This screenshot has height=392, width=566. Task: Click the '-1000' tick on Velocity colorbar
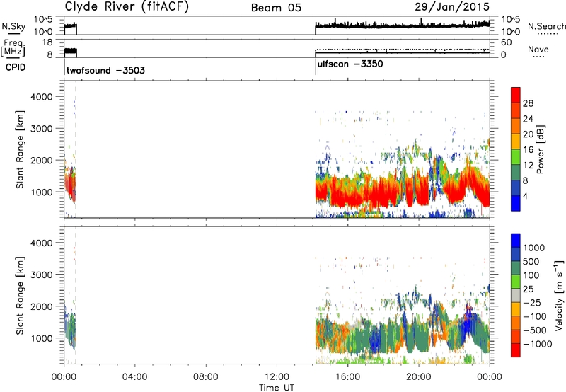coord(538,344)
